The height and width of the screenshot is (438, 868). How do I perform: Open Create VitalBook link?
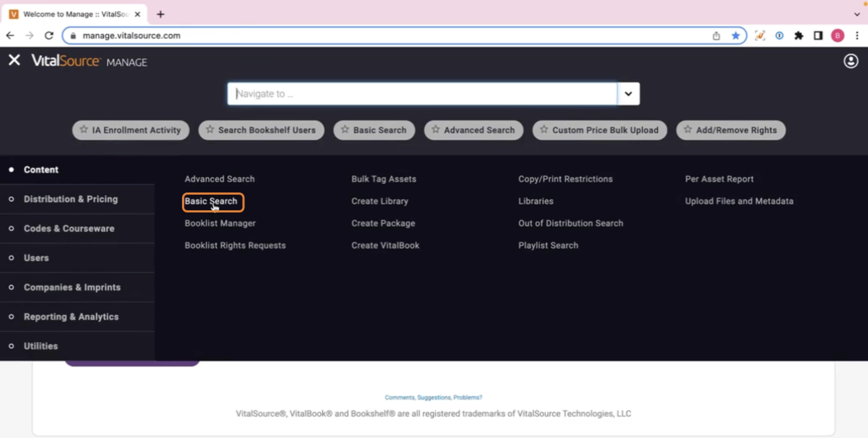click(x=385, y=245)
